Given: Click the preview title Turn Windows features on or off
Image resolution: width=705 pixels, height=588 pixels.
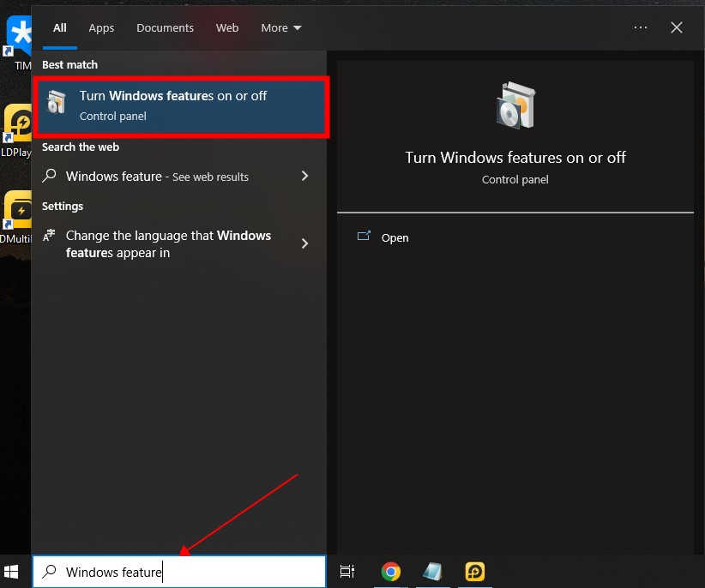Looking at the screenshot, I should point(515,158).
